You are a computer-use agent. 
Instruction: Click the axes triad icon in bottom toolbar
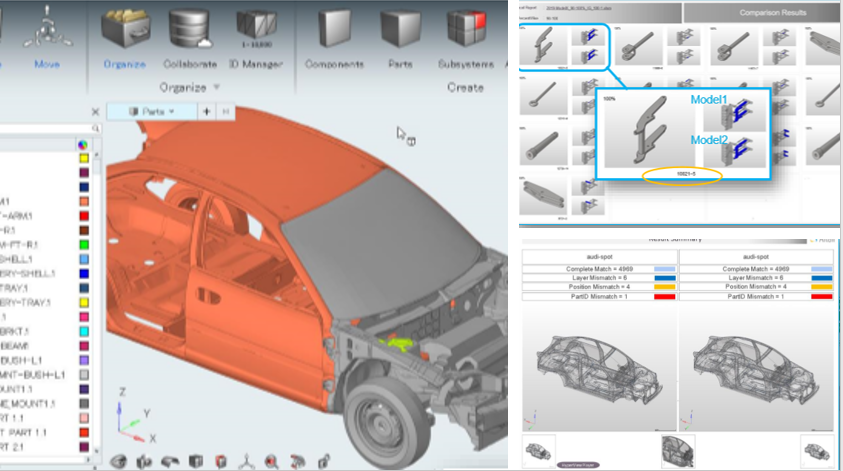point(246,461)
